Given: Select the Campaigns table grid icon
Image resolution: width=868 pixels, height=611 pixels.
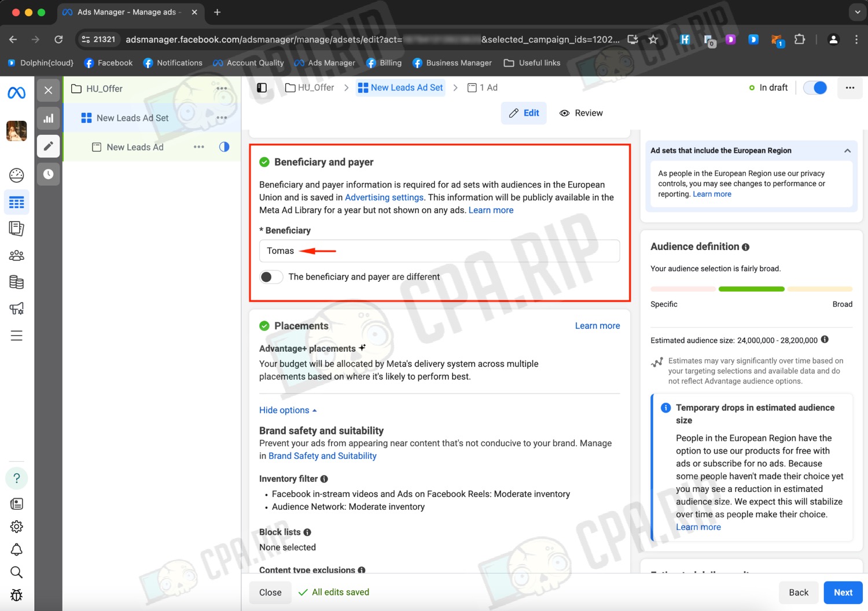Looking at the screenshot, I should coord(16,202).
